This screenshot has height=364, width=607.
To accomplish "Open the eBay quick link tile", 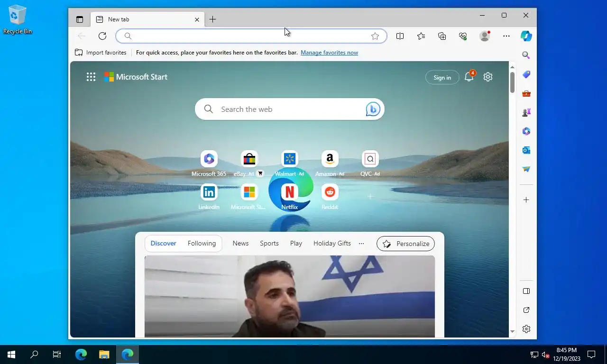I will (x=249, y=164).
